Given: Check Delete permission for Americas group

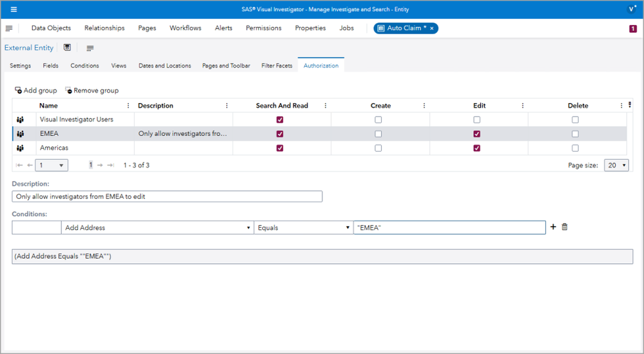Looking at the screenshot, I should point(575,148).
